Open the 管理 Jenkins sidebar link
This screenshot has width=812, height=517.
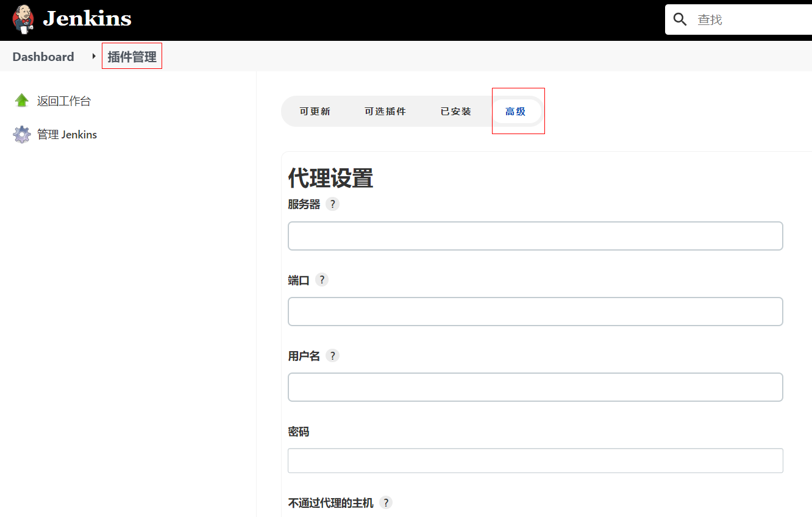tap(68, 134)
